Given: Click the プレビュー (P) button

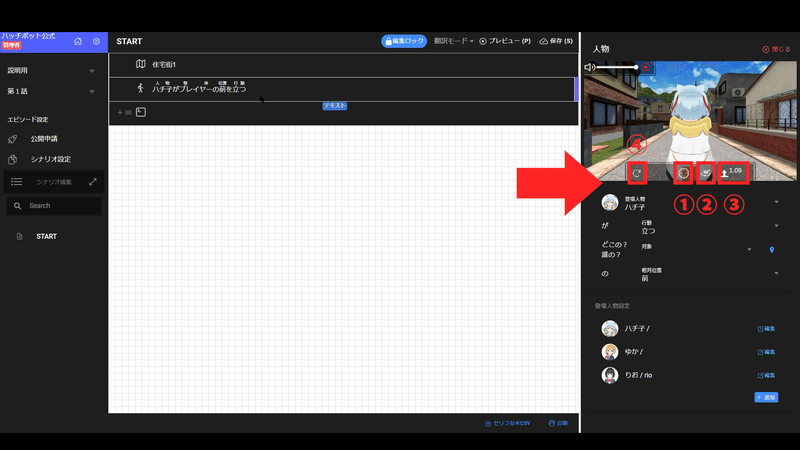Looking at the screenshot, I should [505, 41].
